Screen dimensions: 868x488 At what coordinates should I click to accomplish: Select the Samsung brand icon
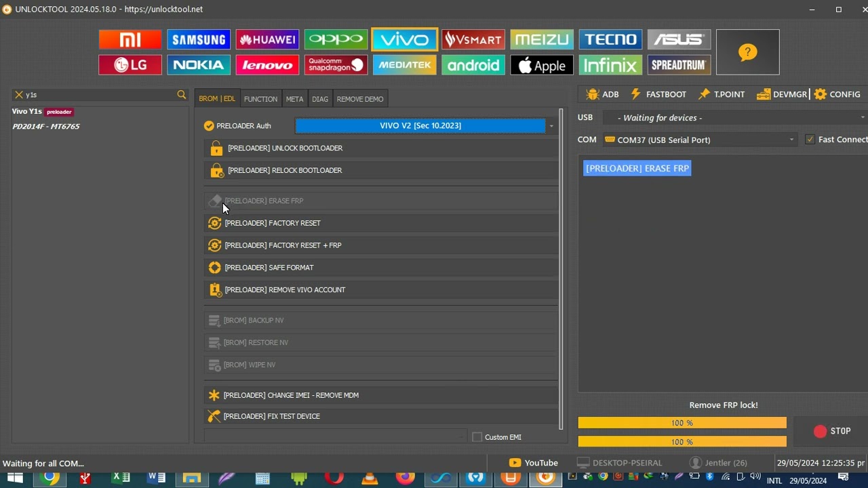tap(199, 39)
